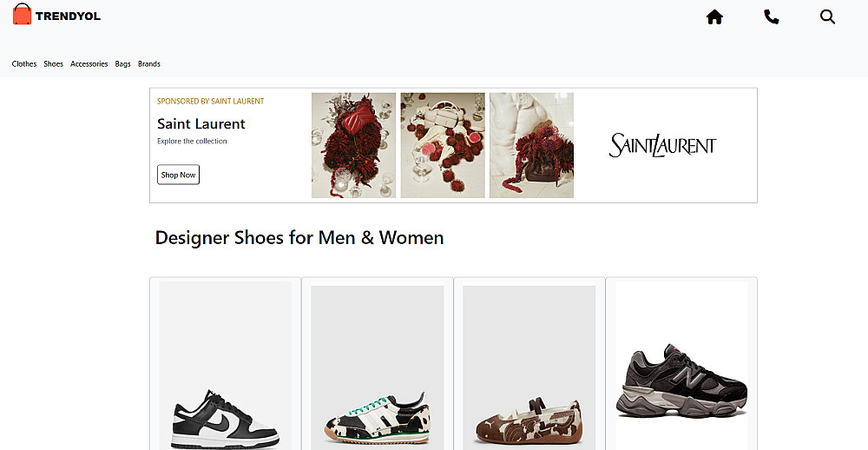Screen dimensions: 868x450
Task: Open contact via the phone icon
Action: coord(771,17)
